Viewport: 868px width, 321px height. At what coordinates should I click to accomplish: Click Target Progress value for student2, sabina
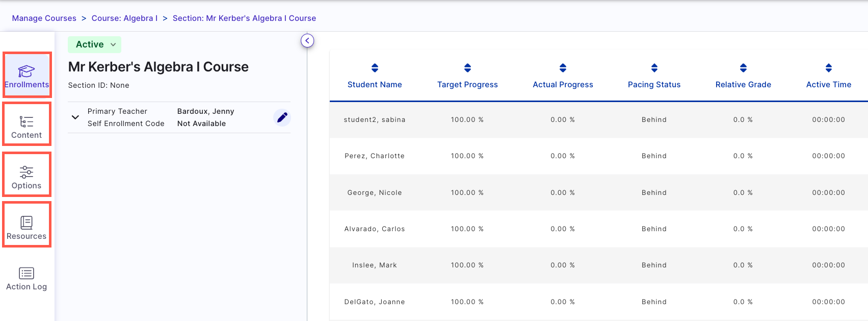coord(467,120)
